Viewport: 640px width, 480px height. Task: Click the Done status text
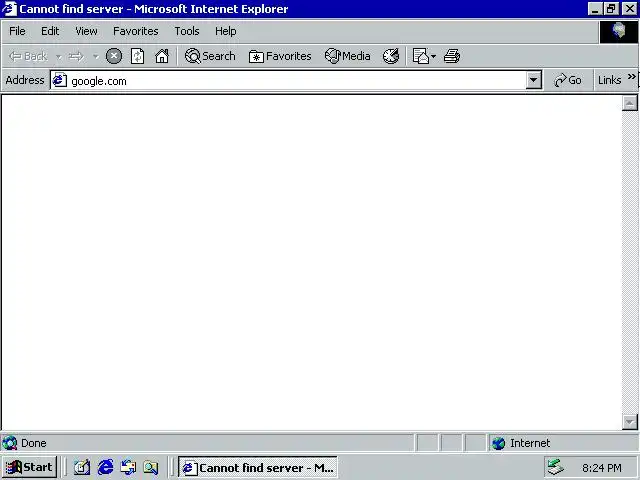click(34, 443)
